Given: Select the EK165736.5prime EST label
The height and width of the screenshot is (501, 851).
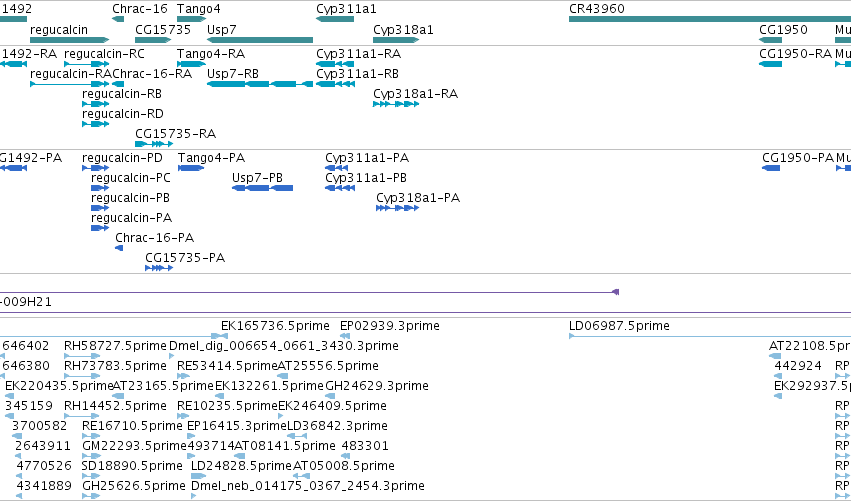Looking at the screenshot, I should (x=275, y=326).
